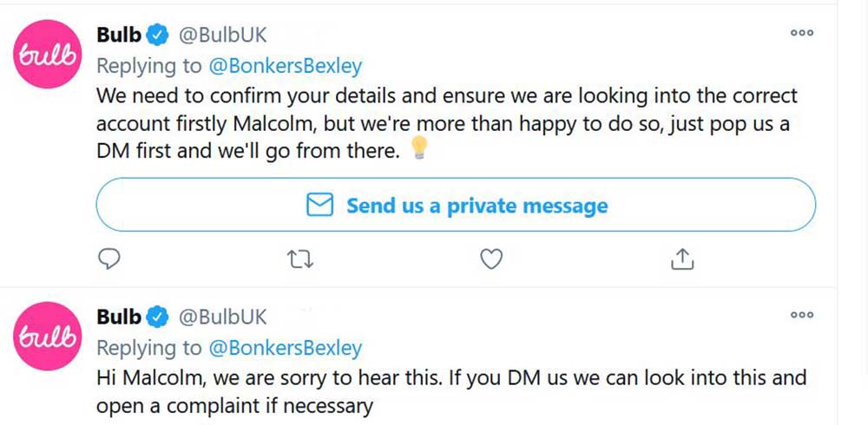Open the more options menu on the second tweet
Viewport: 868px width, 425px height.
pos(801,315)
